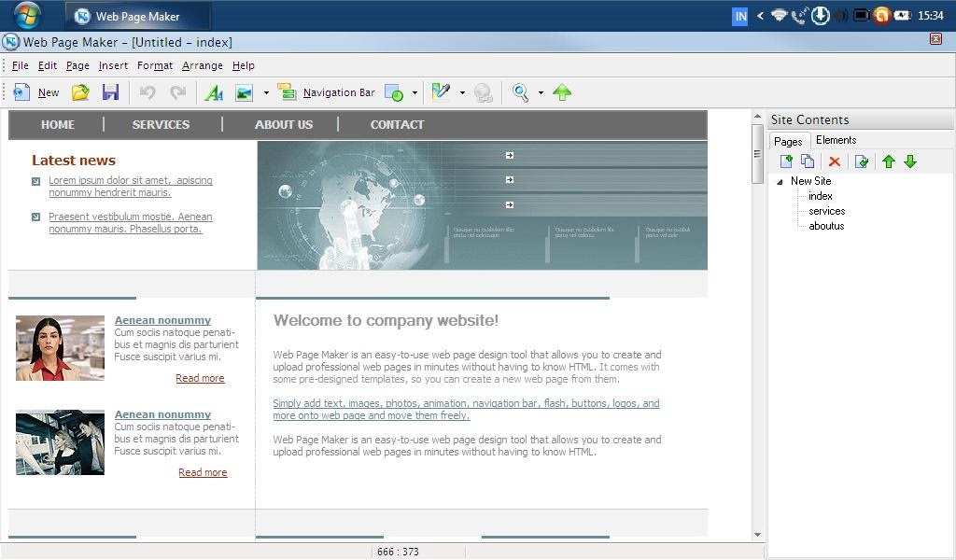This screenshot has width=956, height=560.
Task: Click the second 'Aenean nonummy' heading link
Action: pos(162,415)
